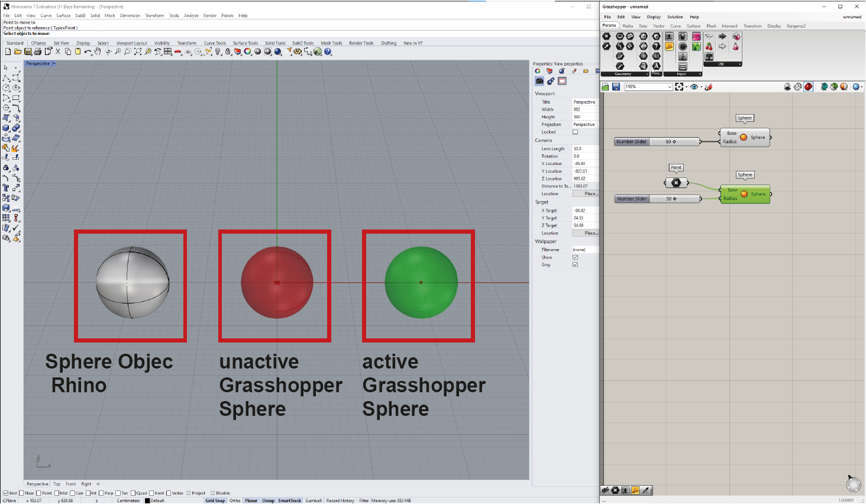The width and height of the screenshot is (866, 504).
Task: Toggle the End osnap checkbox
Action: [x=6, y=493]
